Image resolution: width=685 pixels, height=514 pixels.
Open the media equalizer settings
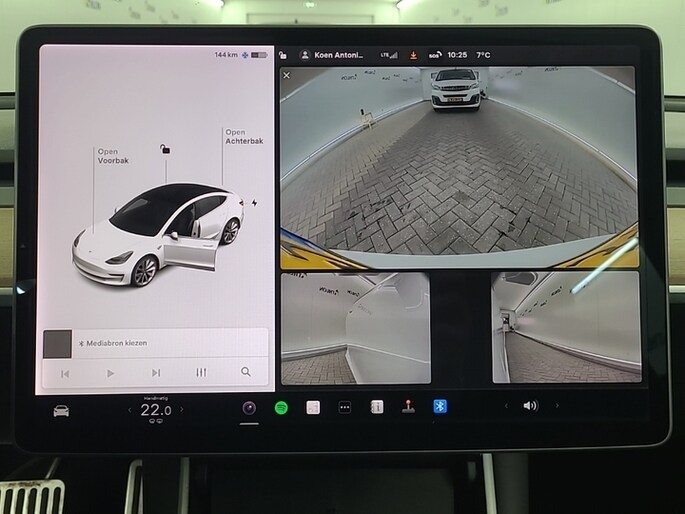click(201, 372)
